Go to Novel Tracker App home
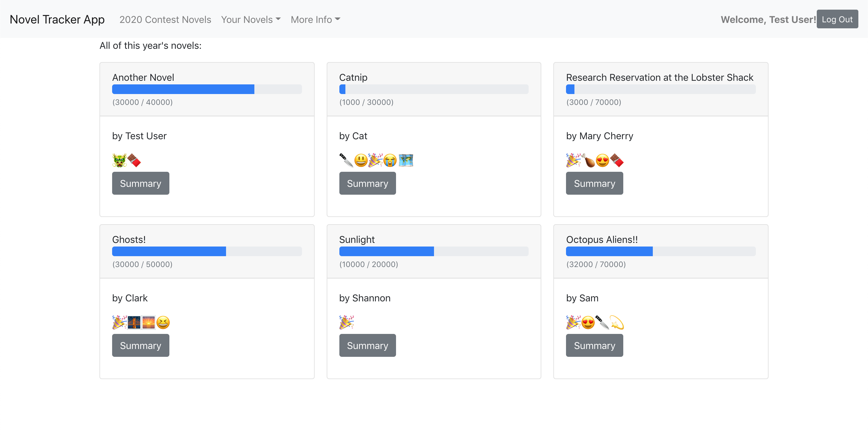 tap(57, 20)
